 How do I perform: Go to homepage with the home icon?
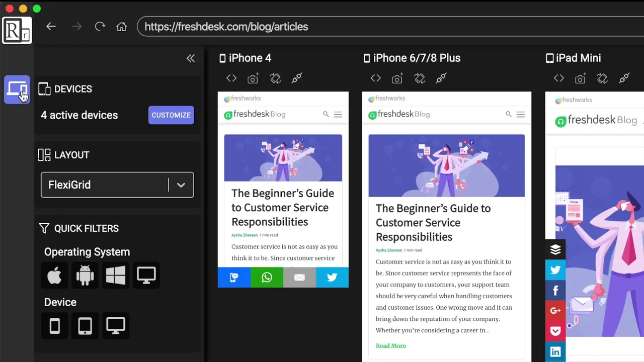(x=121, y=27)
